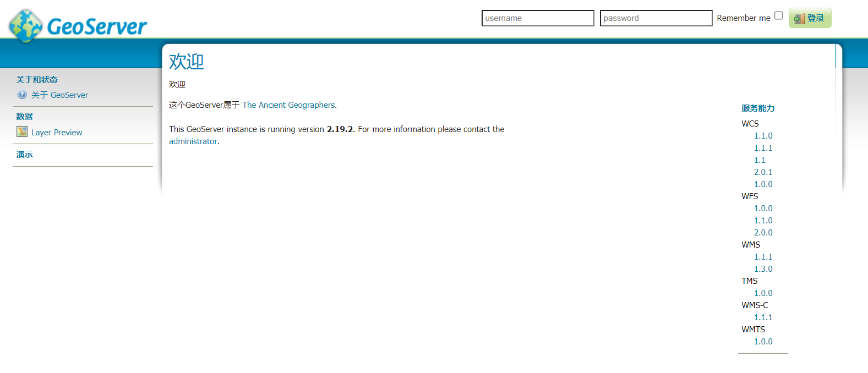Screen dimensions: 868x373
Task: Click the WMS-C service label
Action: (755, 305)
